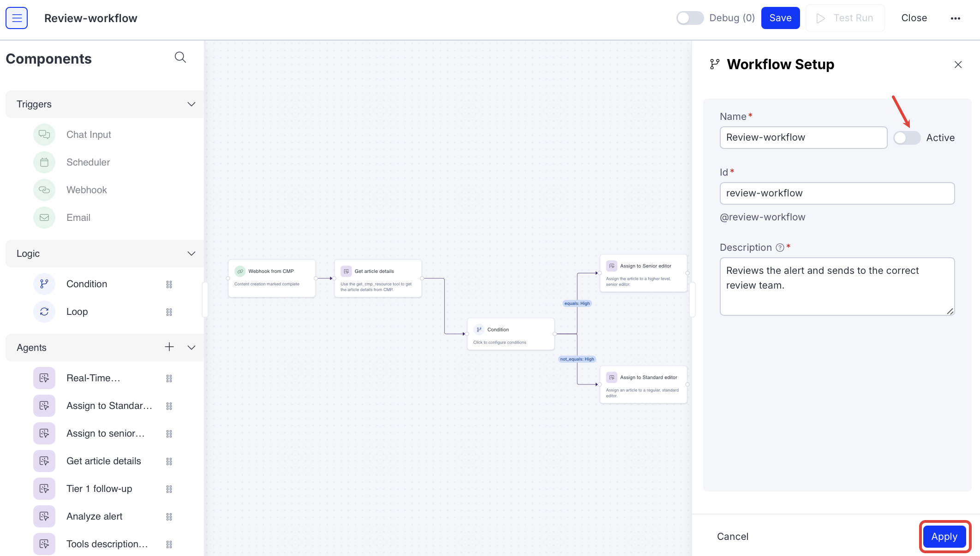Screen dimensions: 980x556
Task: Click the Webhook trigger link icon
Action: 44,190
